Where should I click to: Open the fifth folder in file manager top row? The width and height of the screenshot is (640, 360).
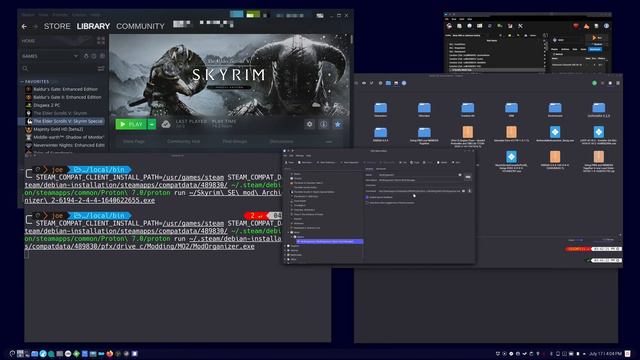point(555,109)
